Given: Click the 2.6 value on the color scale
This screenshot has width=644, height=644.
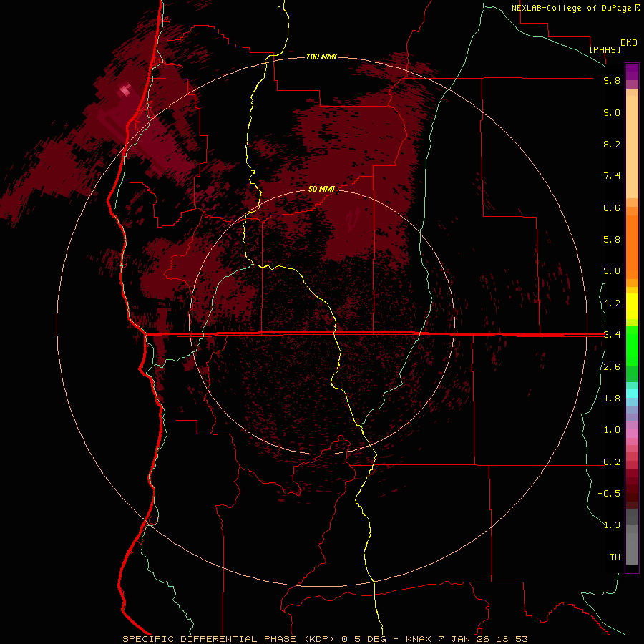Looking at the screenshot, I should click(612, 367).
